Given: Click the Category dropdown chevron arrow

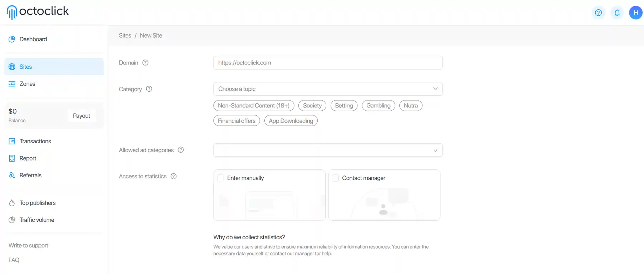Looking at the screenshot, I should point(435,89).
